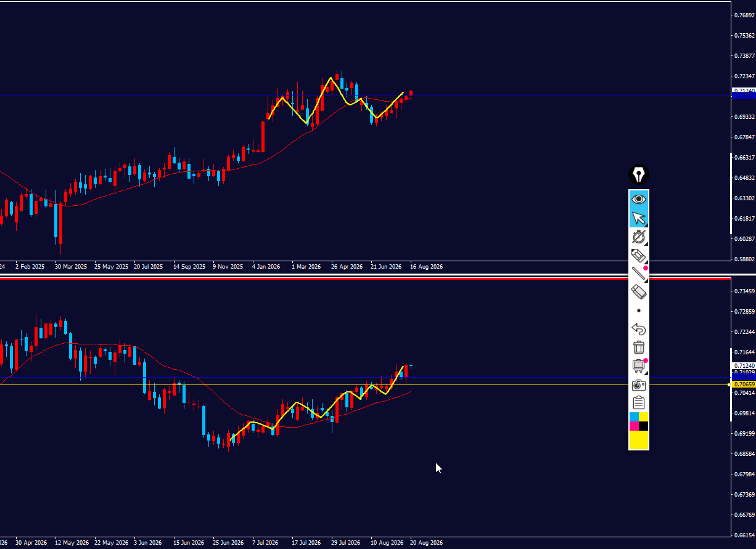Screen dimensions: 756x549
Task: Select the highlighter marker tool
Action: 639,255
